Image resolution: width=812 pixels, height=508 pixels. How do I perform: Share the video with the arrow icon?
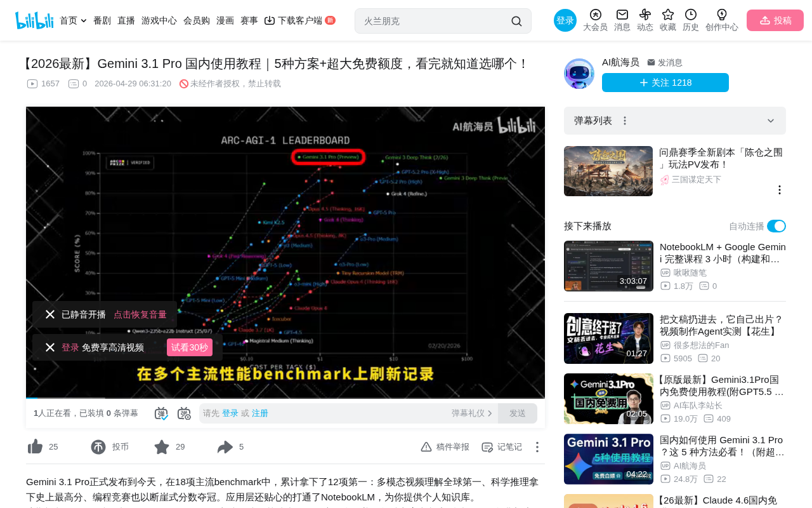point(225,447)
